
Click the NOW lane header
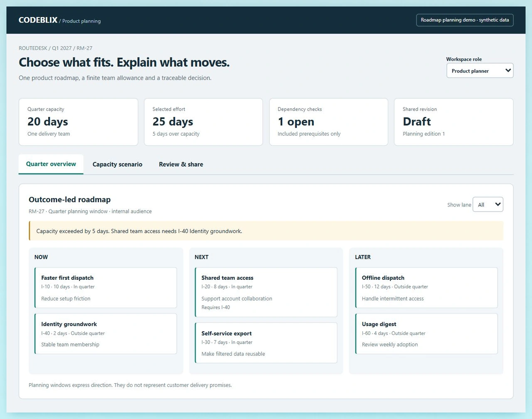tap(41, 257)
